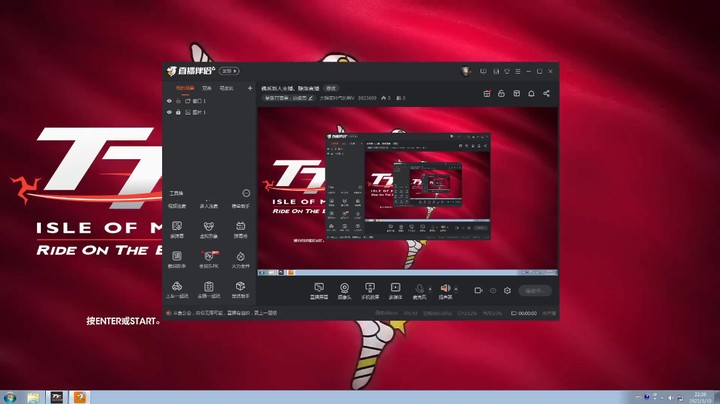Add a multimedia play-button source

(395, 291)
